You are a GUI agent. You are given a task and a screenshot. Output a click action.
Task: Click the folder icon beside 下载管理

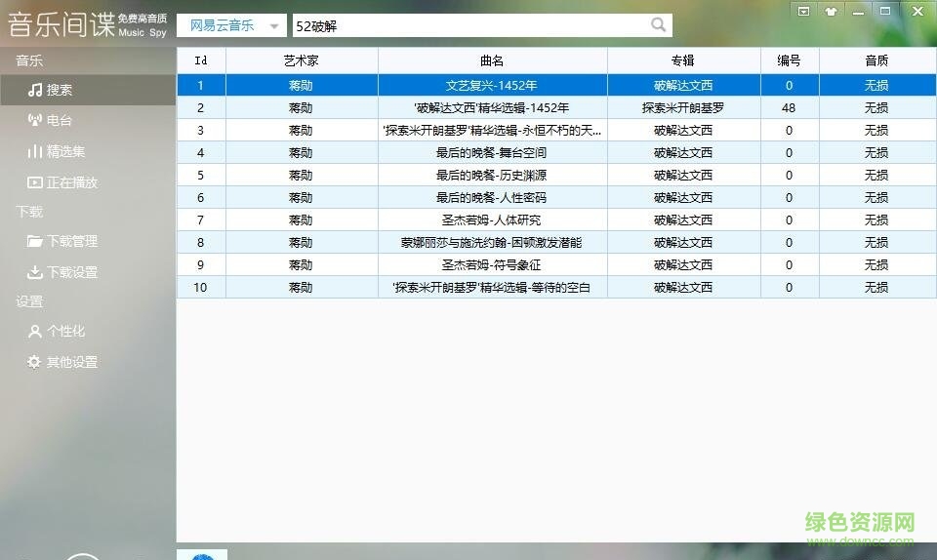[35, 241]
